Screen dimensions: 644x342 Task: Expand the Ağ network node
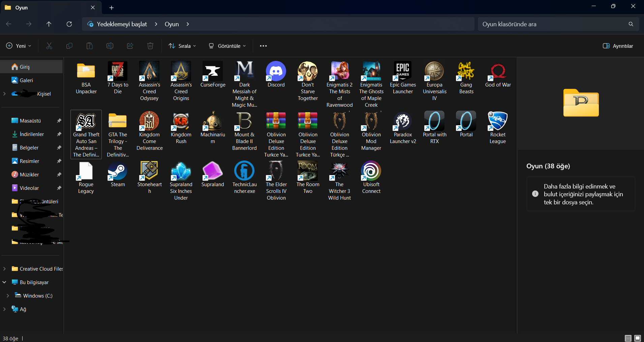click(4, 309)
